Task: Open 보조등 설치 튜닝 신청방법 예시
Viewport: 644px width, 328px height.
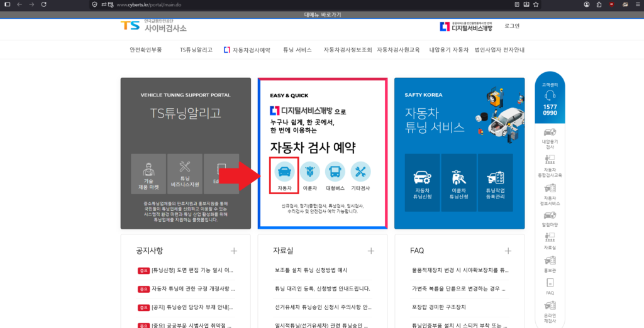Action: point(311,271)
